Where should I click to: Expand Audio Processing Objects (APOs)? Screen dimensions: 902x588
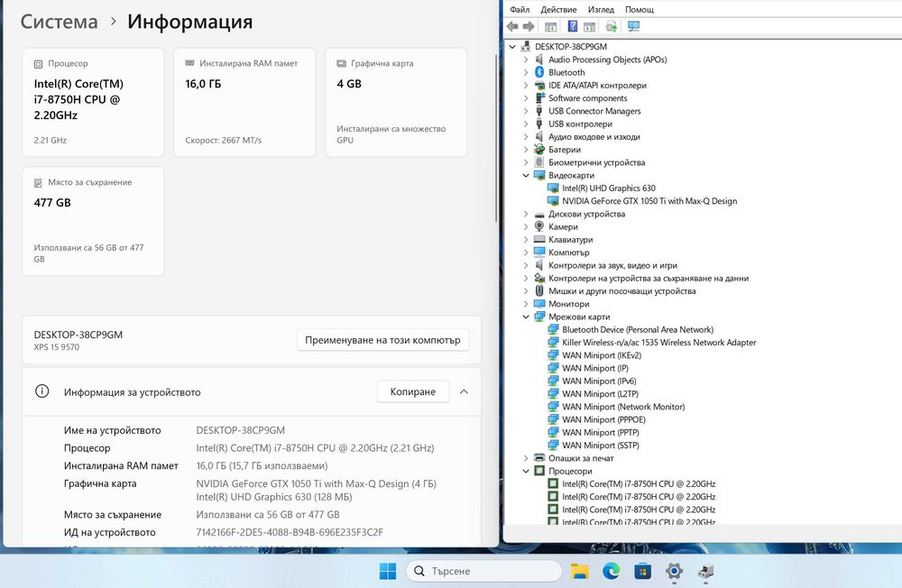coord(526,60)
